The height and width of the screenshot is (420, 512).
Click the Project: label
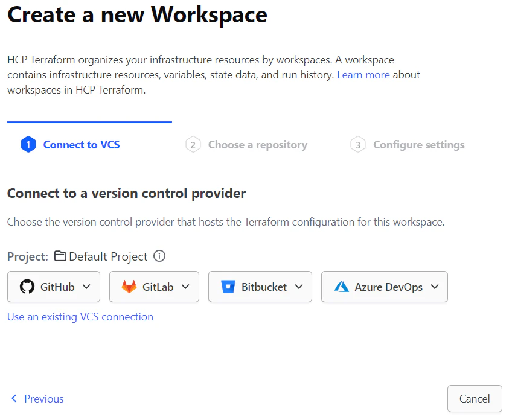click(28, 257)
